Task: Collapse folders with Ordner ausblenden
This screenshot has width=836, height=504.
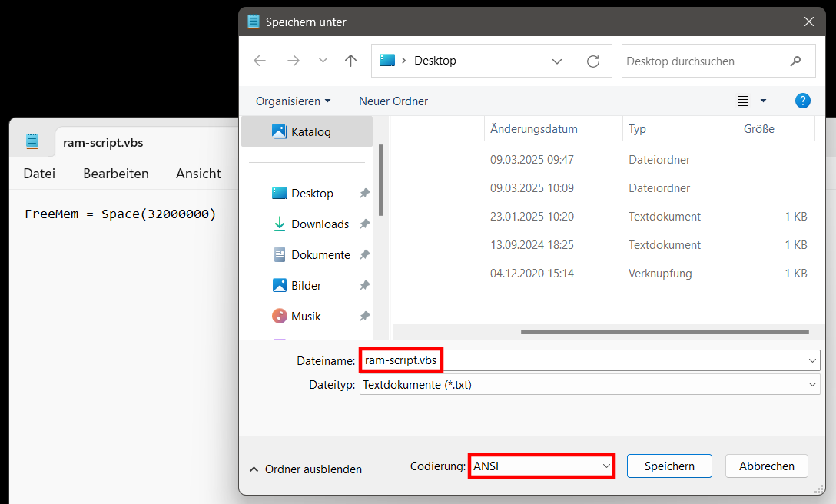Action: point(305,469)
